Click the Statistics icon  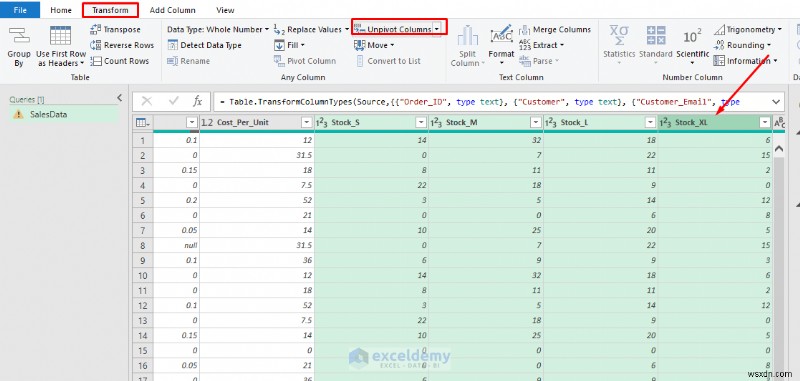coord(619,36)
